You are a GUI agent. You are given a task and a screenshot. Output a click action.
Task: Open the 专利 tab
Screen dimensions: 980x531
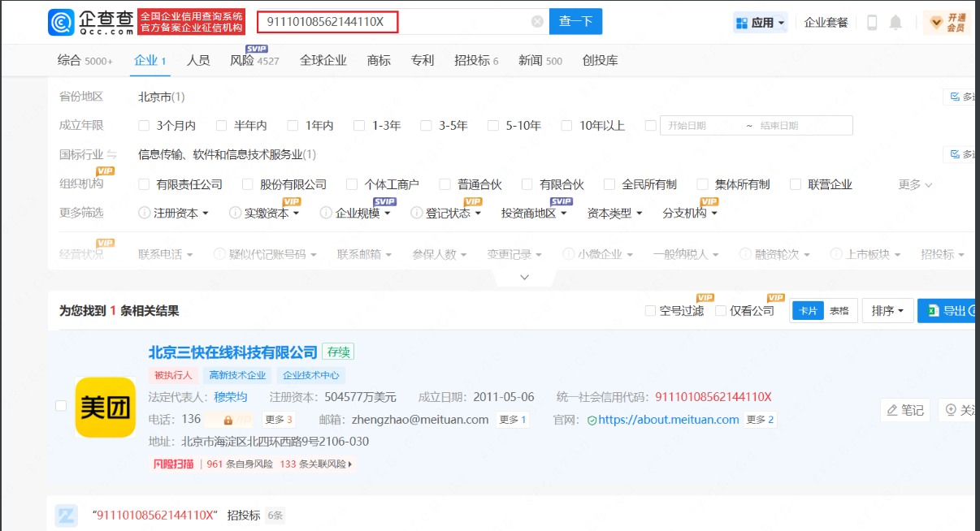coord(423,61)
